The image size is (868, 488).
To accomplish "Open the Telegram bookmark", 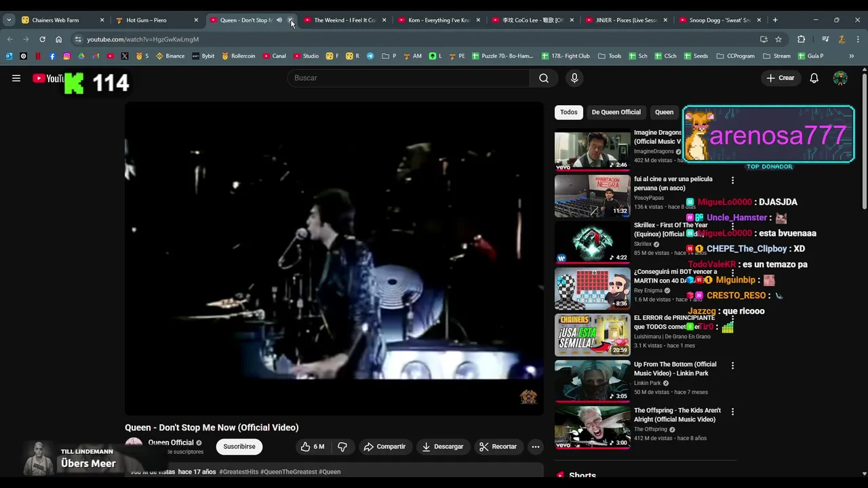I will (x=370, y=56).
